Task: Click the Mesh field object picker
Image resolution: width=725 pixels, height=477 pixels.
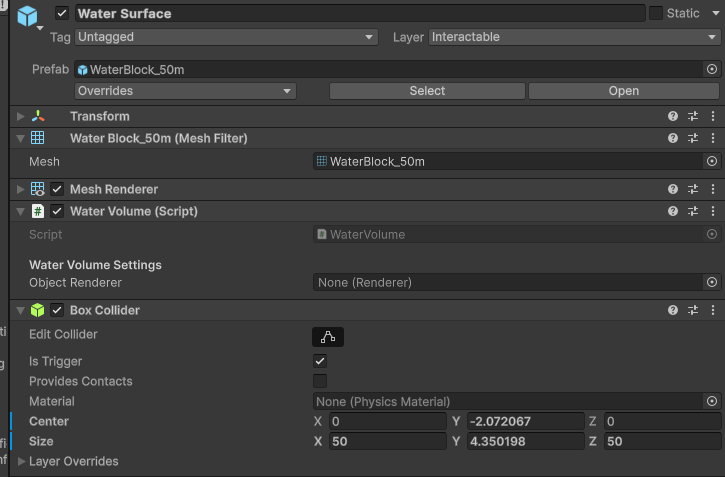Action: (711, 161)
